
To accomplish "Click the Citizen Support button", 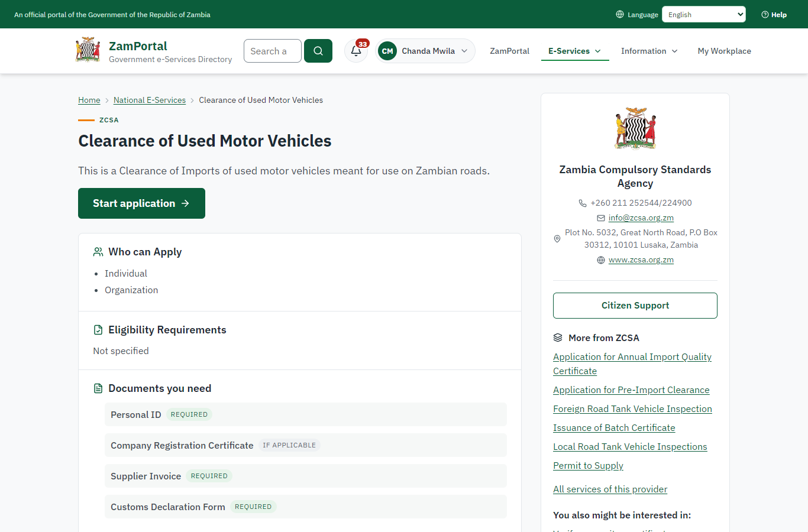I will [x=635, y=306].
